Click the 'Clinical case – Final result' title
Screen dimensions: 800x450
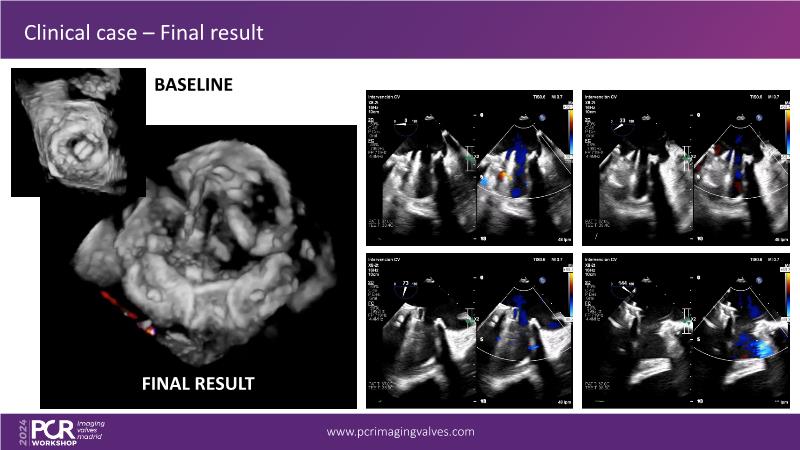tap(143, 33)
